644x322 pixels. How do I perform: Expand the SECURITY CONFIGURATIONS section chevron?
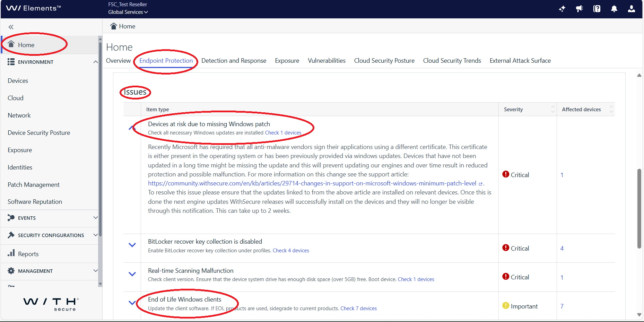coord(95,235)
